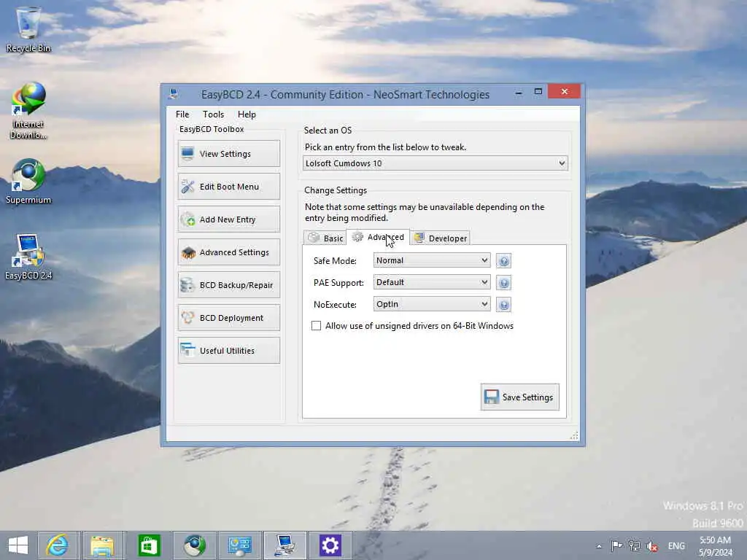Viewport: 747px width, 560px height.
Task: Select Internet Download Manager desktop shortcut
Action: (x=28, y=111)
